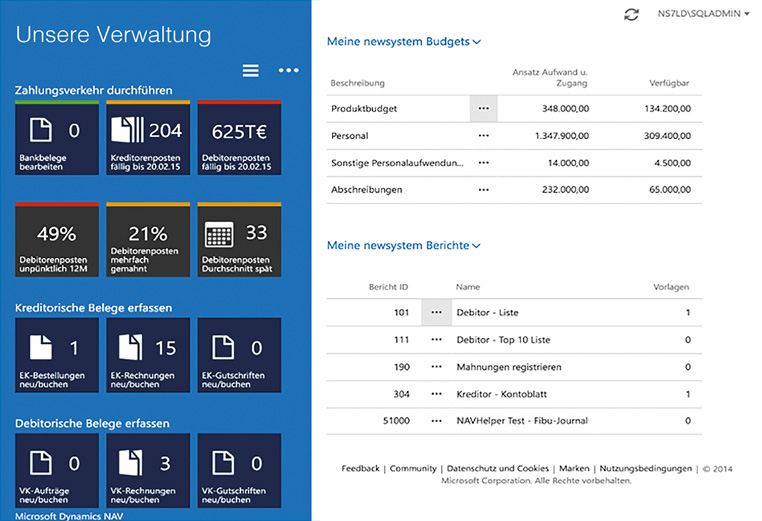
Task: Click the Debitorenposten unpünktlich 12M tile
Action: pos(57,239)
